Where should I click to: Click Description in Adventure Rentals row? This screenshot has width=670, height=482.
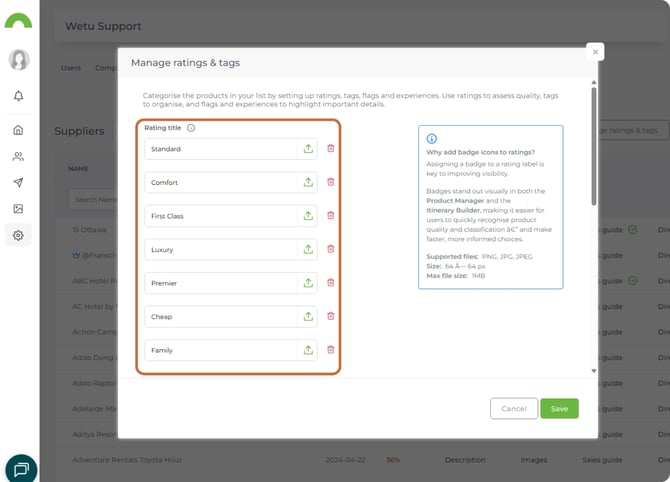(x=465, y=460)
